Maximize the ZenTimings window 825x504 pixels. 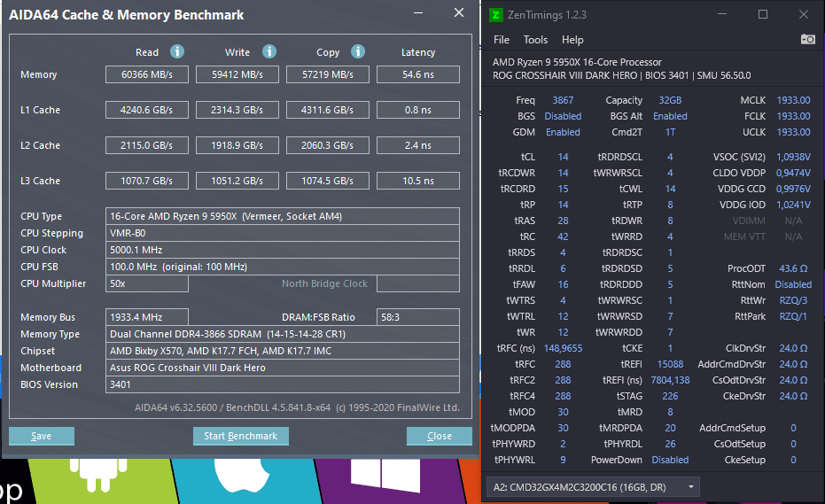click(x=763, y=15)
